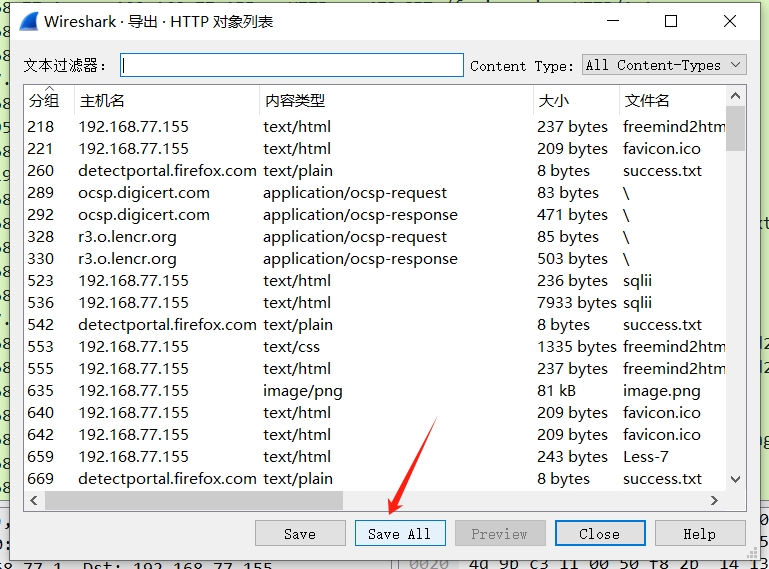This screenshot has width=769, height=569.
Task: Click the 503 bytes size cell
Action: click(572, 259)
